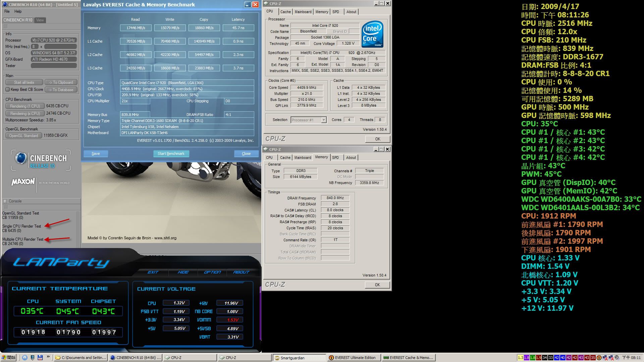Open the Start button
The image size is (644, 362).
coord(9,358)
